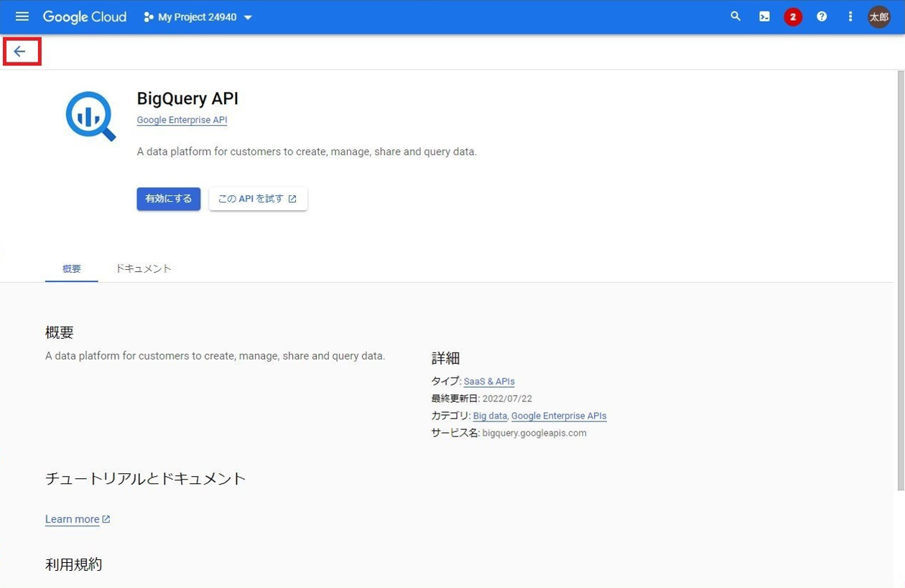Click the service name bigquery.googleapis.com
This screenshot has width=905, height=588.
click(x=534, y=433)
